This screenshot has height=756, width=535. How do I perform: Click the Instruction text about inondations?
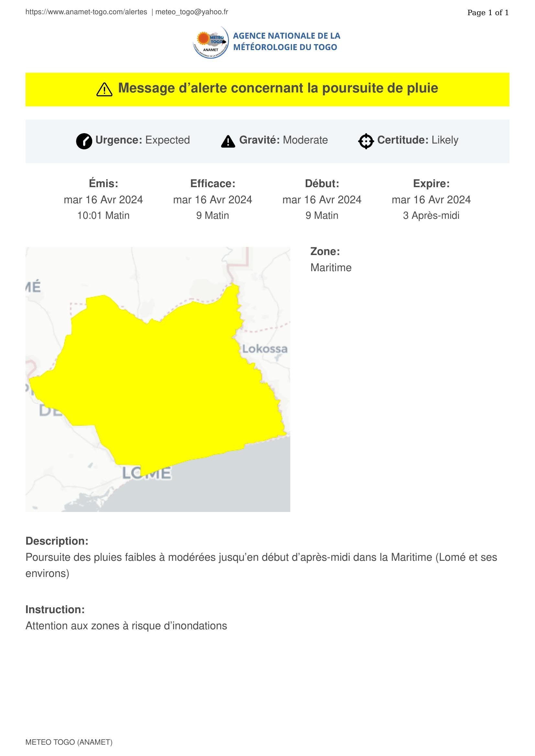(x=126, y=626)
